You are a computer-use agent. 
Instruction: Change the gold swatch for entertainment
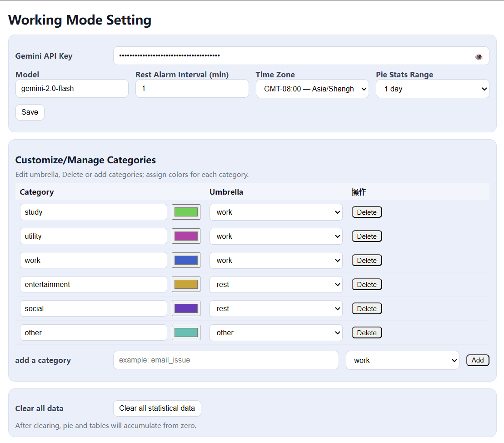pyautogui.click(x=186, y=284)
